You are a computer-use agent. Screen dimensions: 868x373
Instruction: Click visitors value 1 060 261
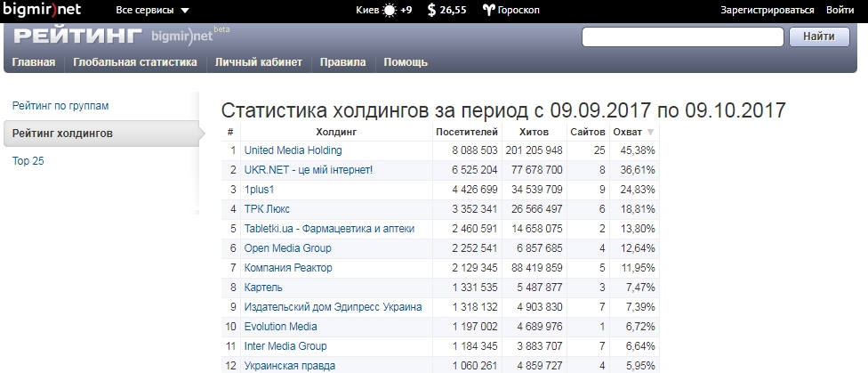[x=475, y=366]
